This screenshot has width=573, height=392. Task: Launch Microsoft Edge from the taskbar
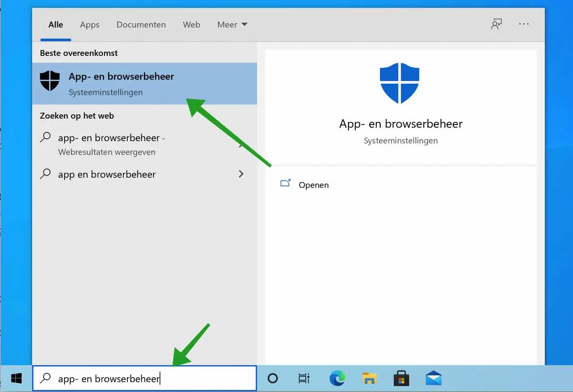(337, 378)
